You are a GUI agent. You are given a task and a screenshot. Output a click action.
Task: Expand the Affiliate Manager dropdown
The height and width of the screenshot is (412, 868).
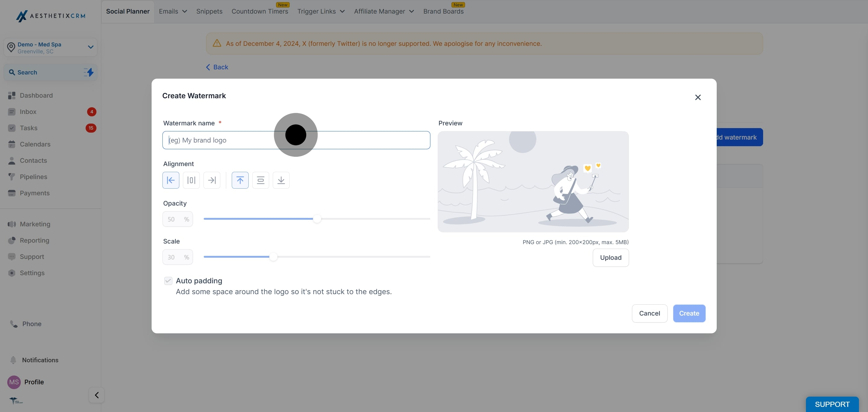(384, 11)
